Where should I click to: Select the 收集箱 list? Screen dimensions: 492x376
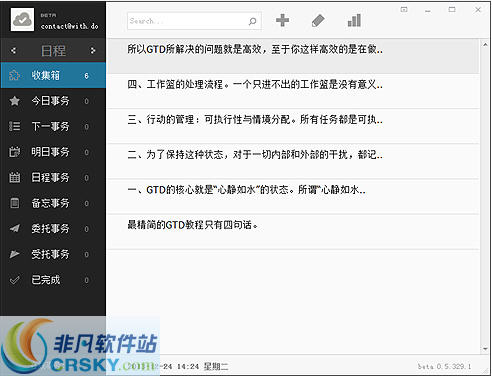[x=53, y=75]
